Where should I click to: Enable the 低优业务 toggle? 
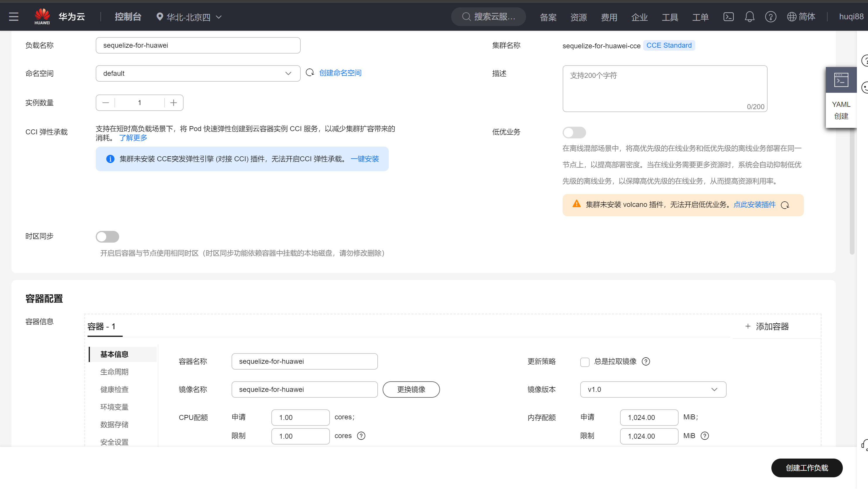tap(574, 132)
